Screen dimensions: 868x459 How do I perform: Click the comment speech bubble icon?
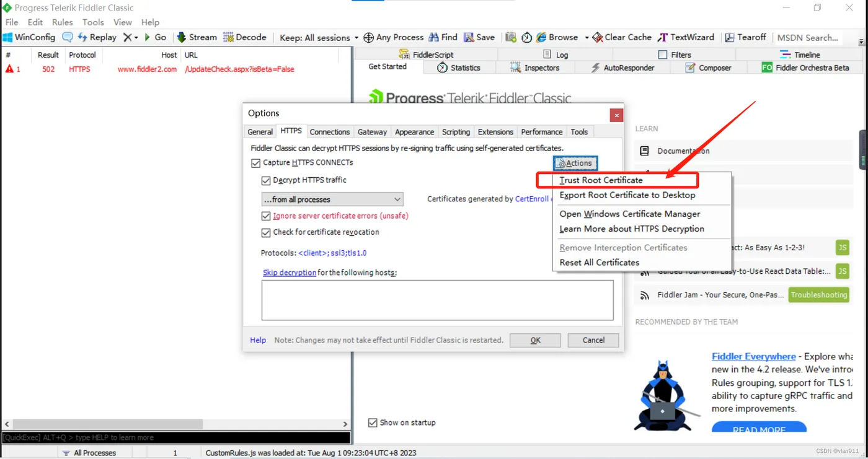pos(68,37)
